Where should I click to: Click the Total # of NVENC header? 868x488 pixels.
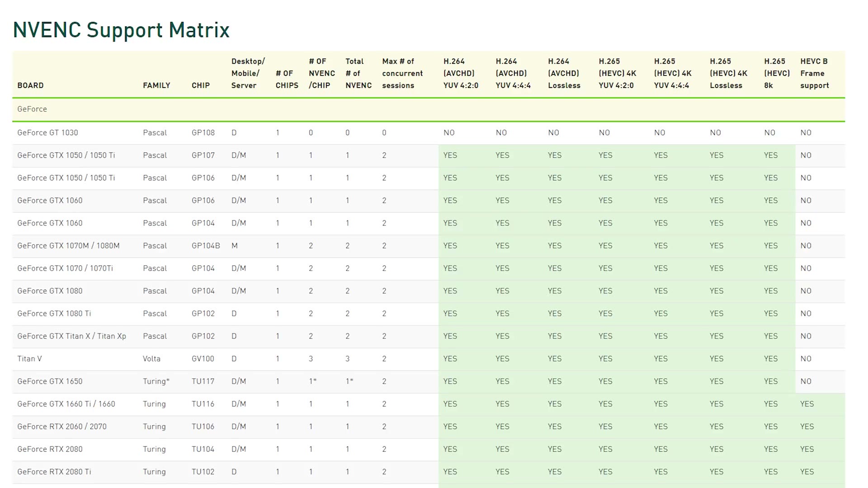[x=358, y=73]
